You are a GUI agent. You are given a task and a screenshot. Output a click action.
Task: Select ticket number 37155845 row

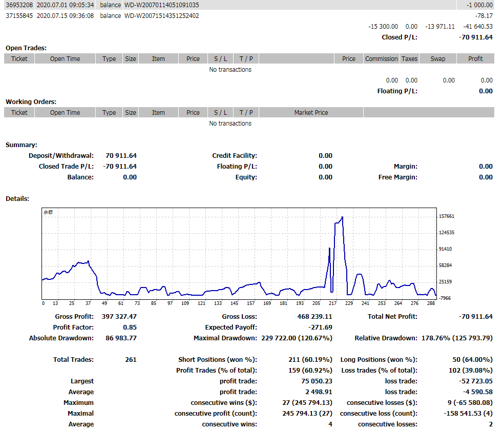pyautogui.click(x=18, y=16)
